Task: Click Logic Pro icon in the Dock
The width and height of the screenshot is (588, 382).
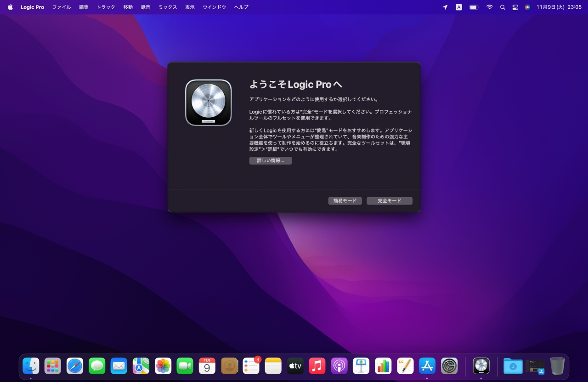Action: point(481,366)
